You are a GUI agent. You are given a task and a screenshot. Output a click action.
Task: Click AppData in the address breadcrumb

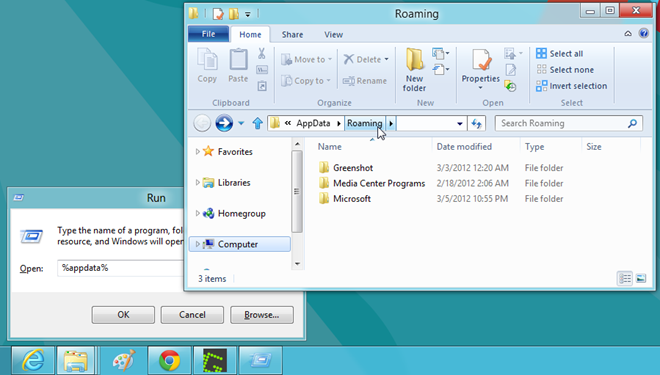click(313, 123)
